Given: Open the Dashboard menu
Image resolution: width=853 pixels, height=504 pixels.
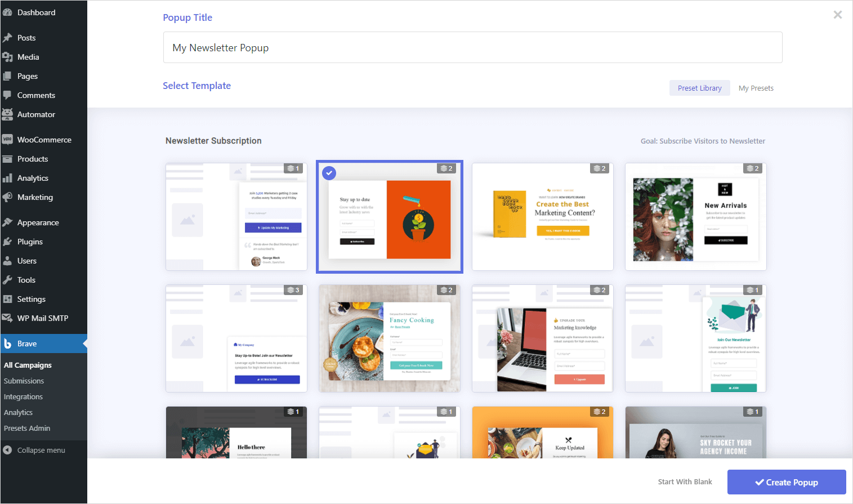Looking at the screenshot, I should click(x=43, y=12).
